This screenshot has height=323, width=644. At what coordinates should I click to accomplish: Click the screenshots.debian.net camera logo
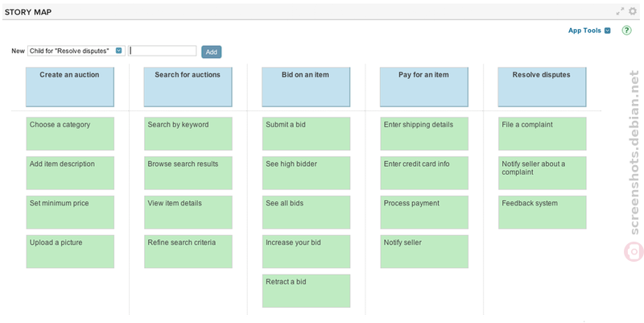point(634,251)
